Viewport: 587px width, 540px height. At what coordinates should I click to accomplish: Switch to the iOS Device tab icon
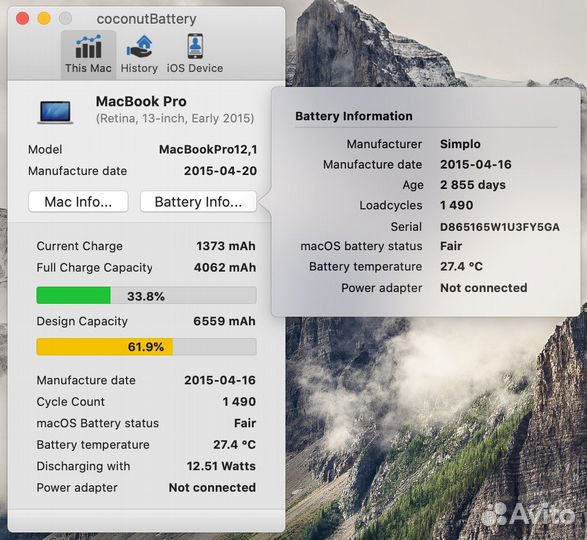195,46
